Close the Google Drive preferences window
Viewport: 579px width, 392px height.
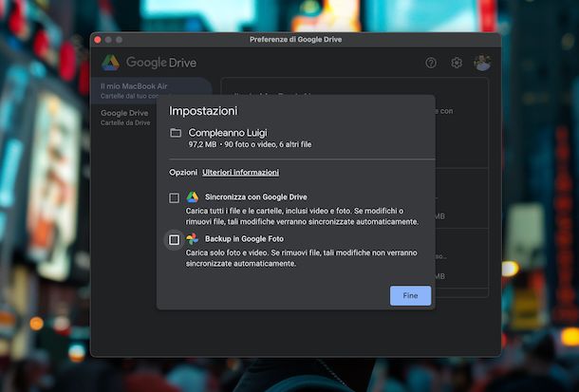coord(99,39)
